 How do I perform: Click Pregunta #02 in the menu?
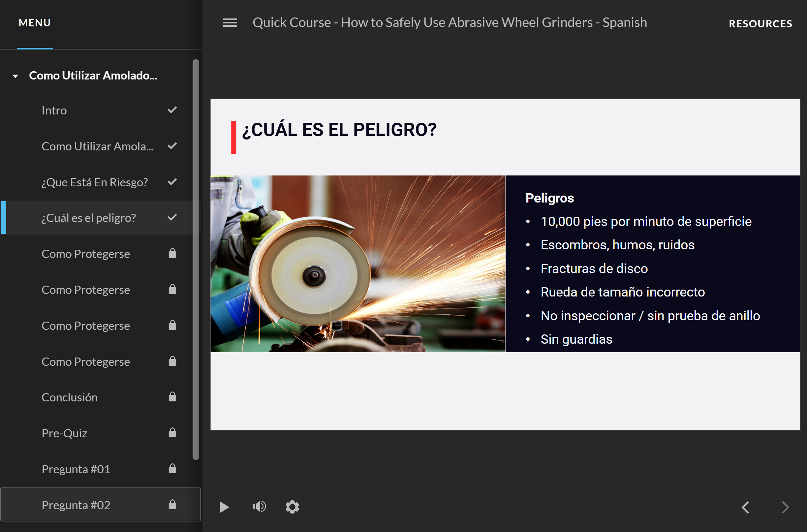coord(101,505)
